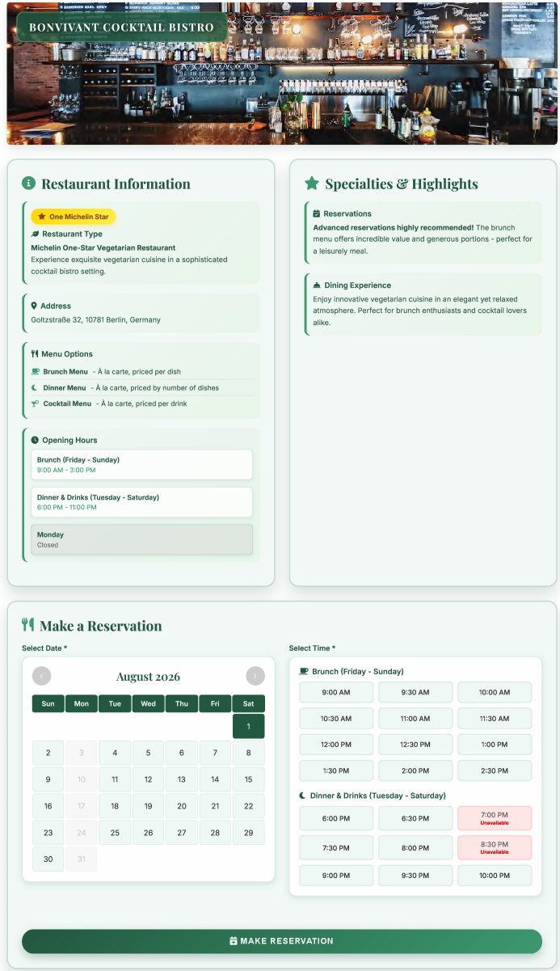Image resolution: width=560 pixels, height=971 pixels.
Task: Click the coffee icon in Brunch time heading
Action: [x=304, y=671]
